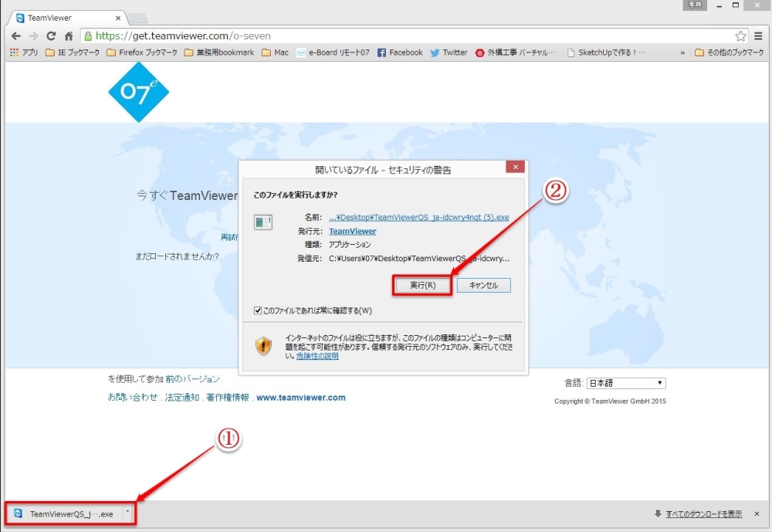Open the e-Board リモート07 bookmark
Viewport: 772px width, 532px height.
point(333,53)
